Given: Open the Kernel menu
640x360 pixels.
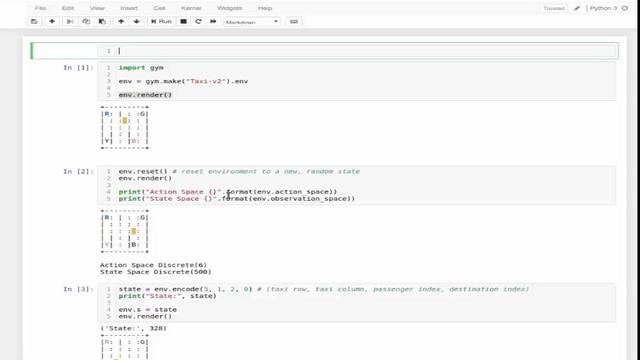Looking at the screenshot, I should click(x=191, y=8).
